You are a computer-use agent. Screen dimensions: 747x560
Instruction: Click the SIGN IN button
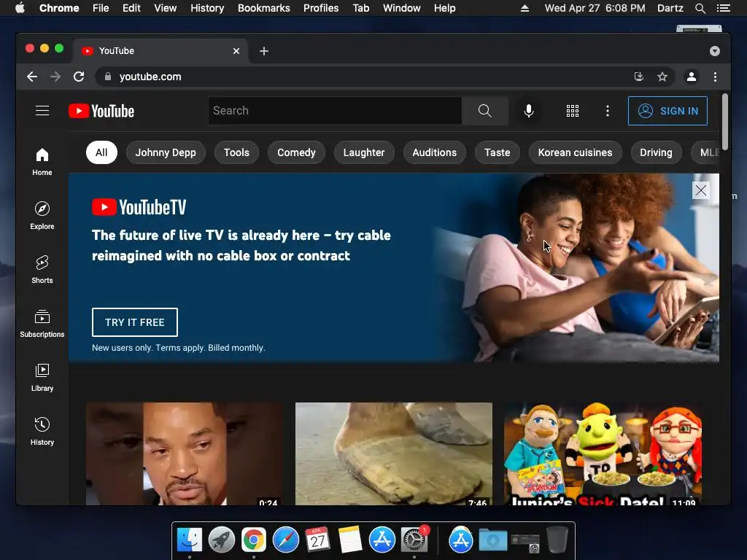667,111
